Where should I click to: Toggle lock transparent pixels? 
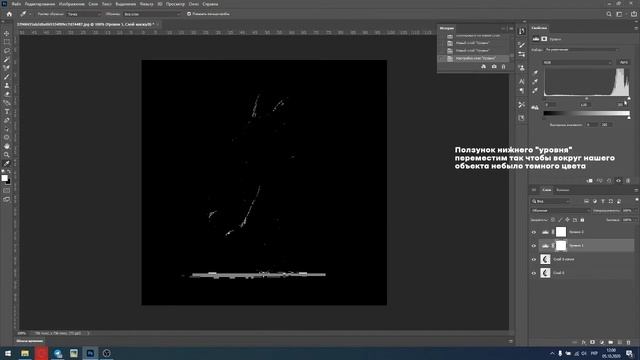pos(553,220)
